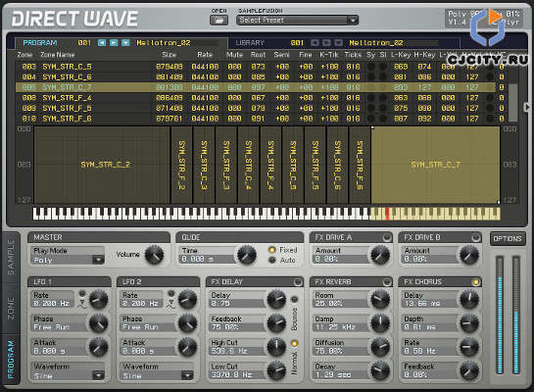This screenshot has width=534, height=392.
Task: Click the right output level meter
Action: pos(515,315)
